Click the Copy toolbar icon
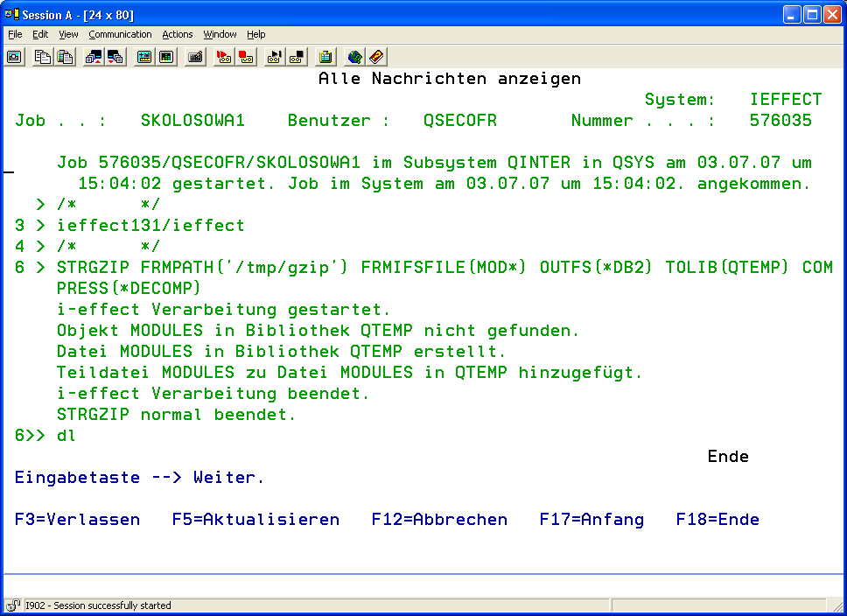 (x=43, y=57)
